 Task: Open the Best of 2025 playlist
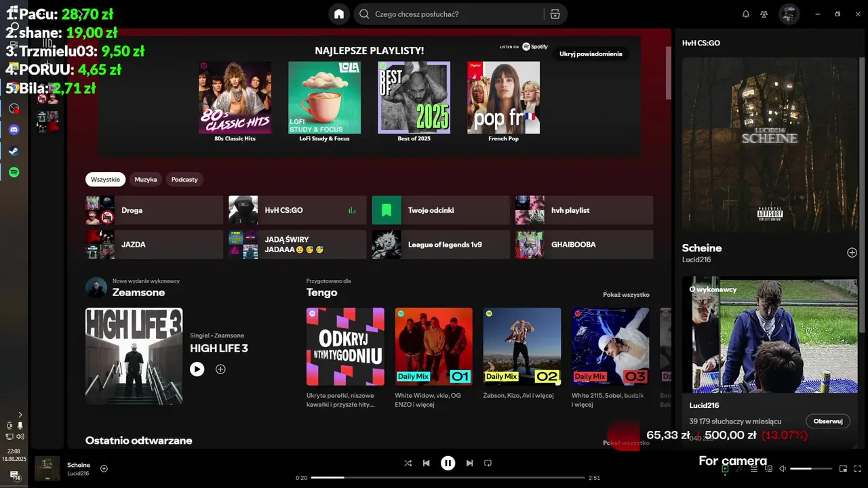click(x=414, y=98)
